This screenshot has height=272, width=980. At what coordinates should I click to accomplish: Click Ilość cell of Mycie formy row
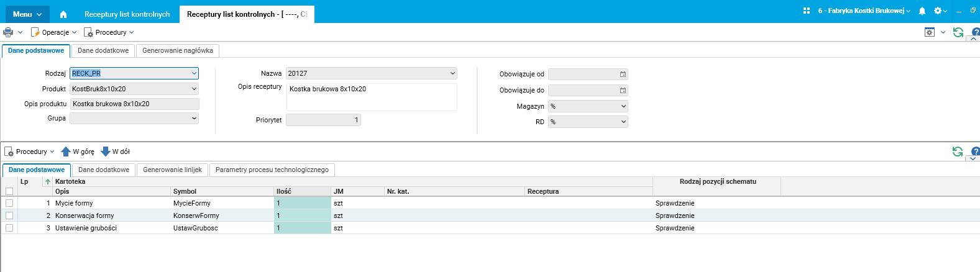pyautogui.click(x=303, y=203)
